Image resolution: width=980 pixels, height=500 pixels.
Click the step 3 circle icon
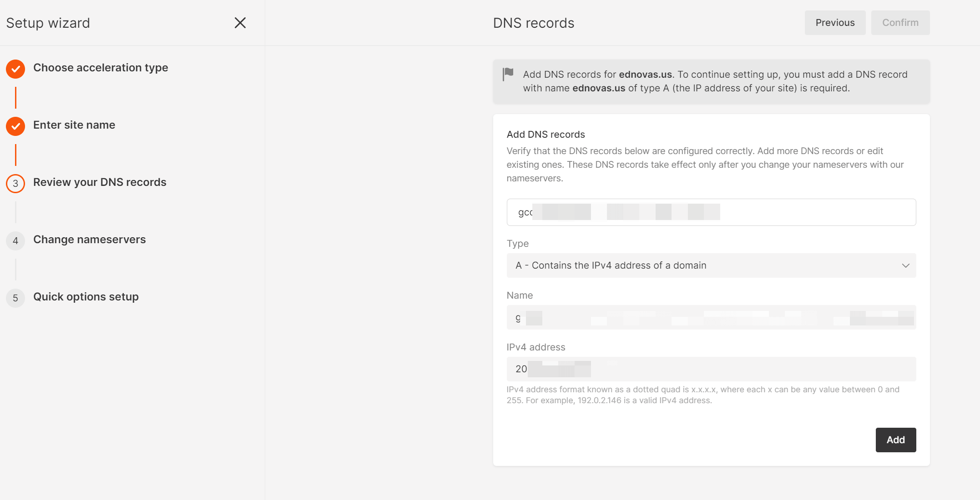[x=15, y=183]
